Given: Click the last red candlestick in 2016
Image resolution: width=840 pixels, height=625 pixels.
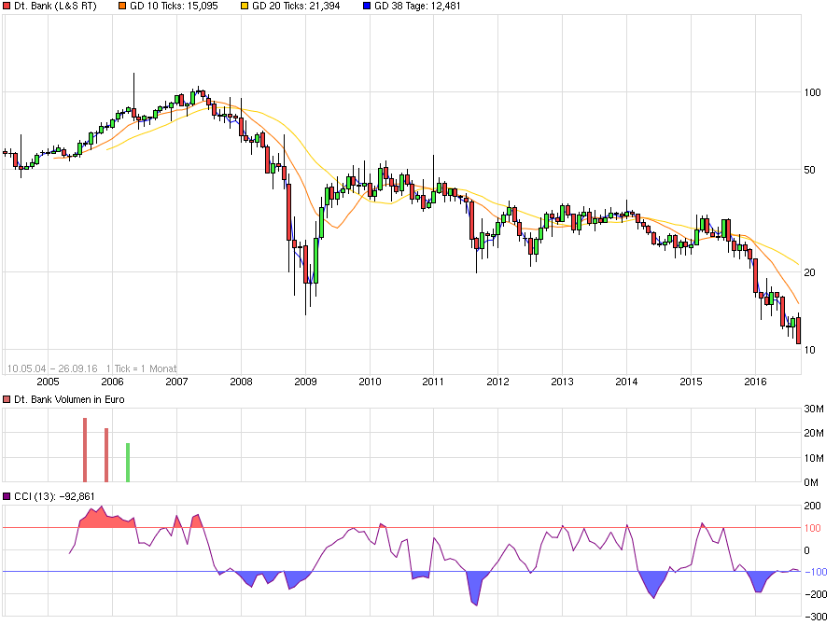Looking at the screenshot, I should 798,330.
